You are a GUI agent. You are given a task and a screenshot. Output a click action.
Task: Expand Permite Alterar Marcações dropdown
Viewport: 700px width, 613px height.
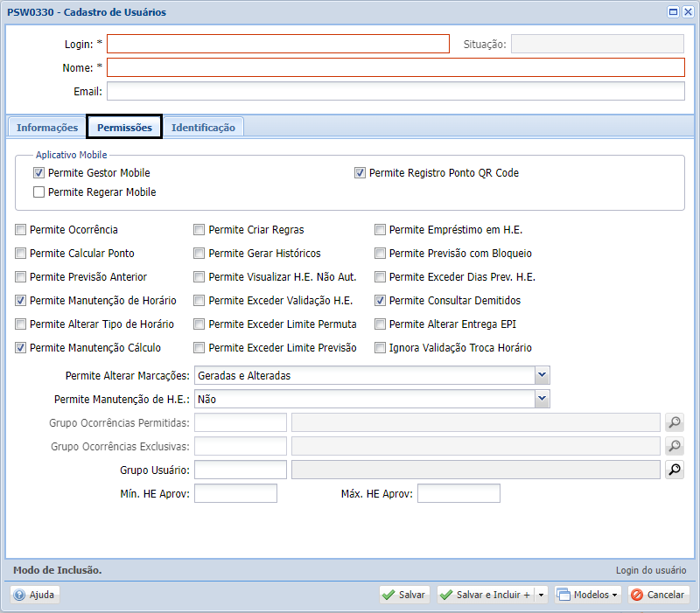542,375
